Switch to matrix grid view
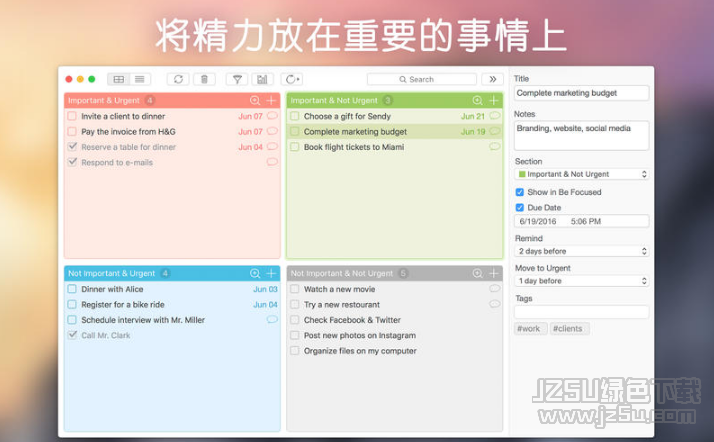Screen dimensions: 714x442 [x=118, y=79]
